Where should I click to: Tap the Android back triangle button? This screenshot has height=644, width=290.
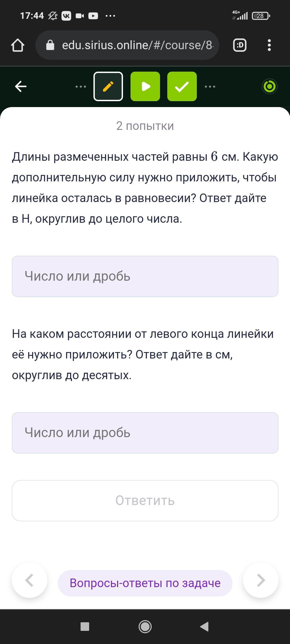point(205,627)
